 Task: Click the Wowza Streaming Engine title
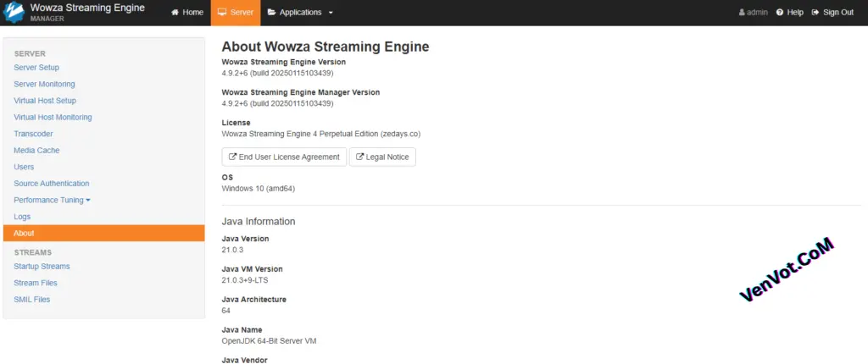tap(87, 8)
